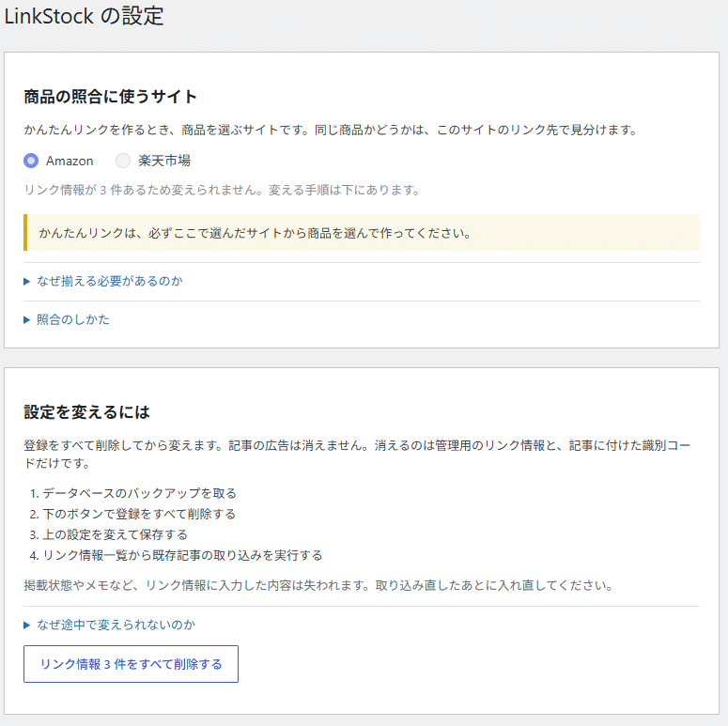Screen dimensions: 728x726
Task: Expand the なぜ揃える必要があるのか section
Action: (x=103, y=282)
